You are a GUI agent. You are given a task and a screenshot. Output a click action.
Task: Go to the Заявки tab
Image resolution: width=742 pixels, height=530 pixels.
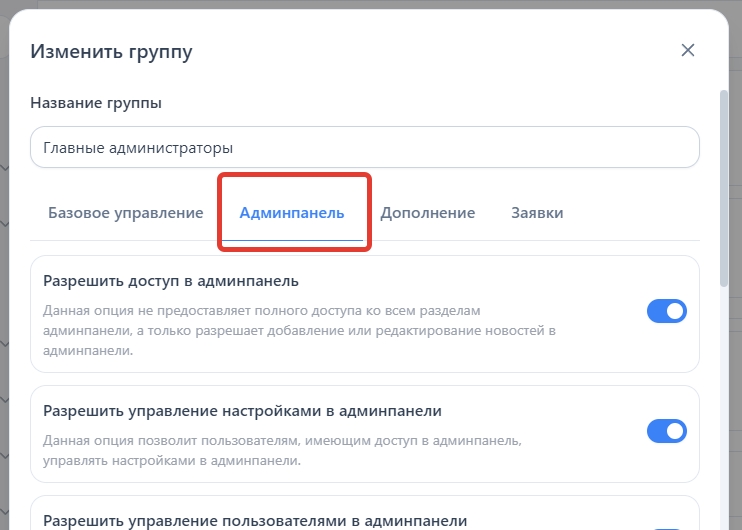pos(537,213)
